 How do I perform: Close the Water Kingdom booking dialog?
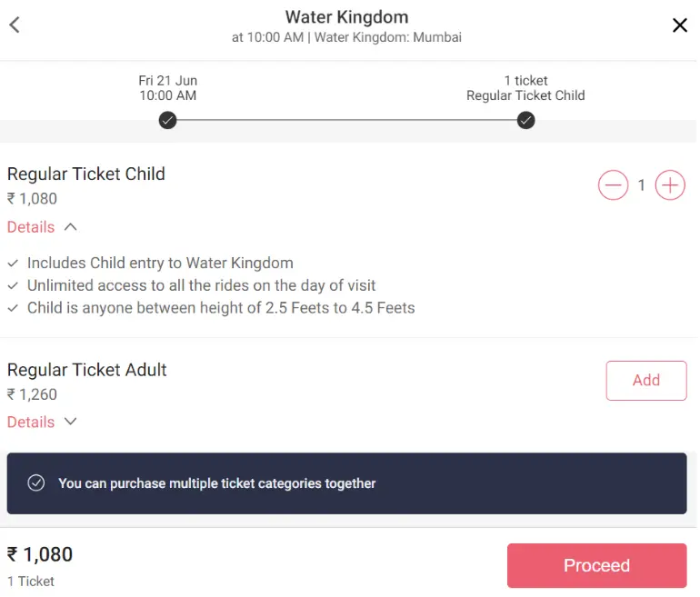[679, 25]
